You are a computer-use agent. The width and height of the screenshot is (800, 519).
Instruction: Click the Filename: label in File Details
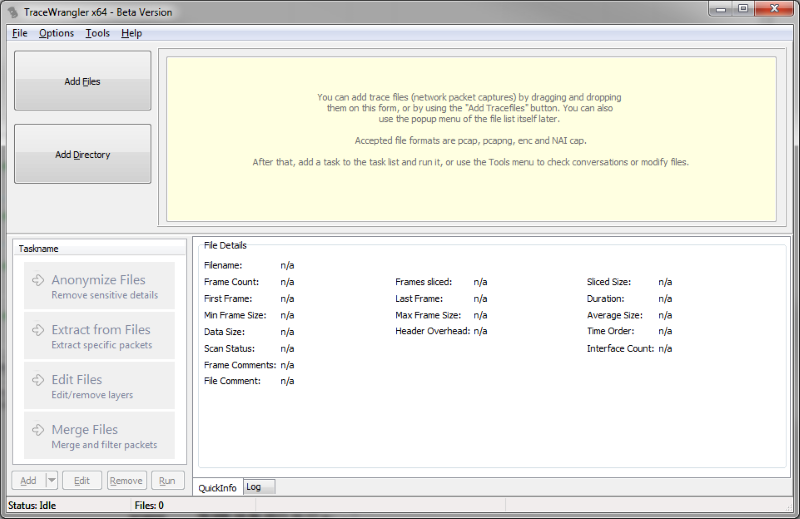click(x=223, y=265)
